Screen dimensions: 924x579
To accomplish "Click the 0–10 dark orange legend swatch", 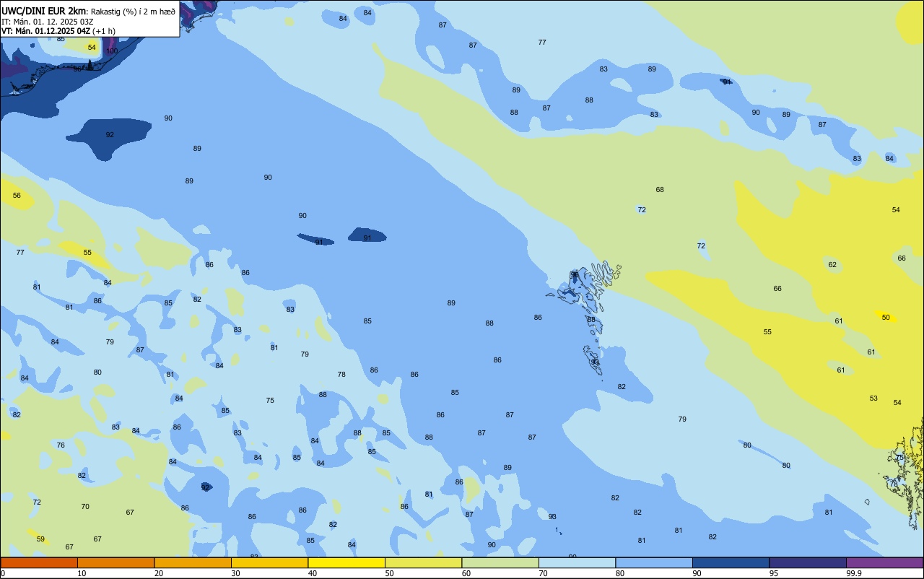I will pos(39,562).
